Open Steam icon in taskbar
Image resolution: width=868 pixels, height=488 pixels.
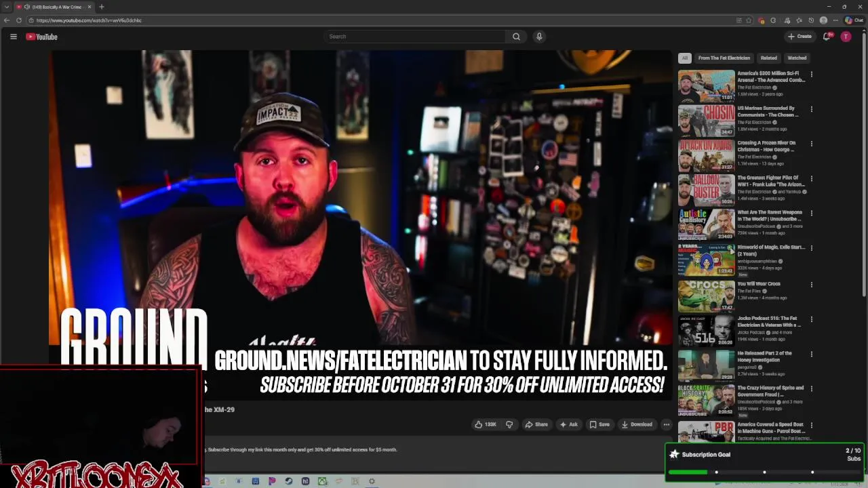point(289,481)
